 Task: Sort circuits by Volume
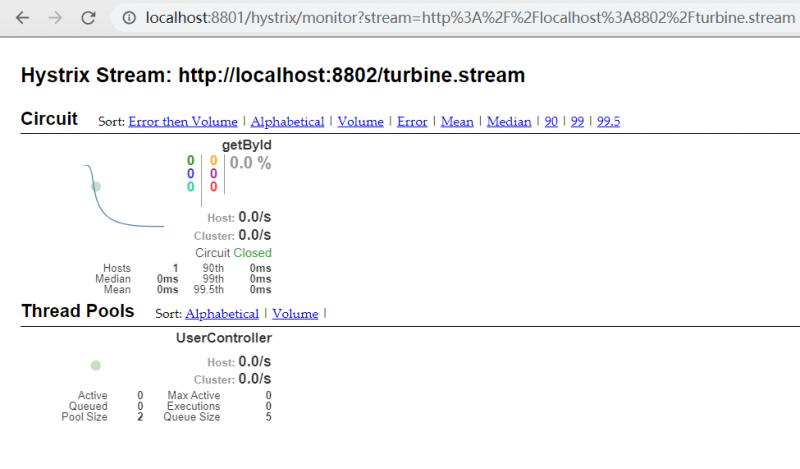[x=360, y=121]
